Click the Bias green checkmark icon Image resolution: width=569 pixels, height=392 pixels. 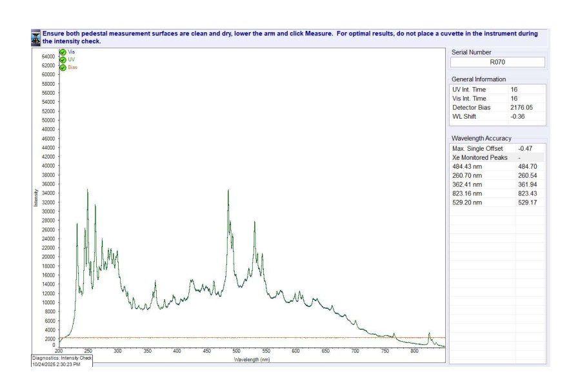coord(63,67)
